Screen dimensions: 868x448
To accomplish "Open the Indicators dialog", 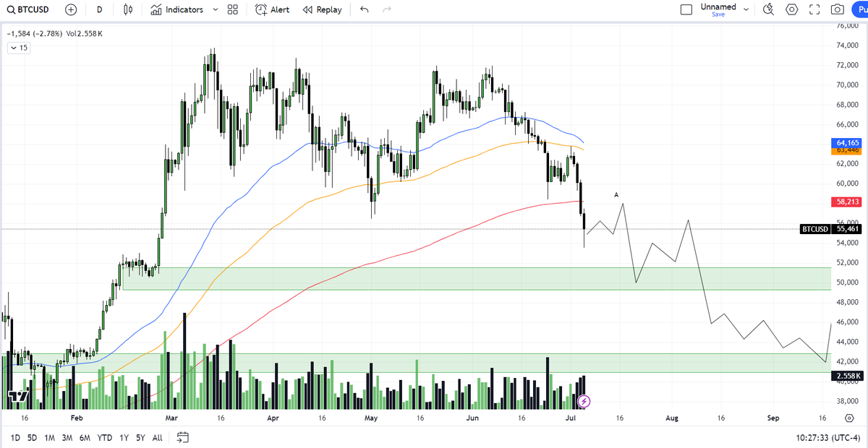I will (x=176, y=10).
